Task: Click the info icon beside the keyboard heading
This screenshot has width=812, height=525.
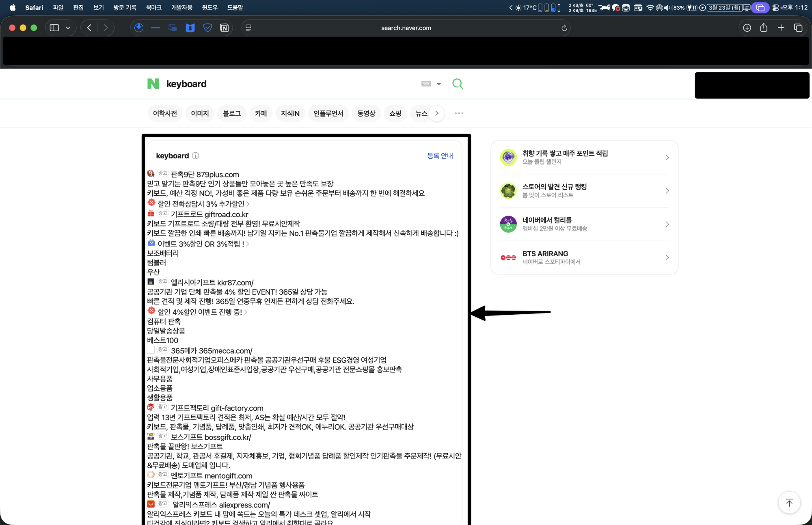Action: [195, 156]
